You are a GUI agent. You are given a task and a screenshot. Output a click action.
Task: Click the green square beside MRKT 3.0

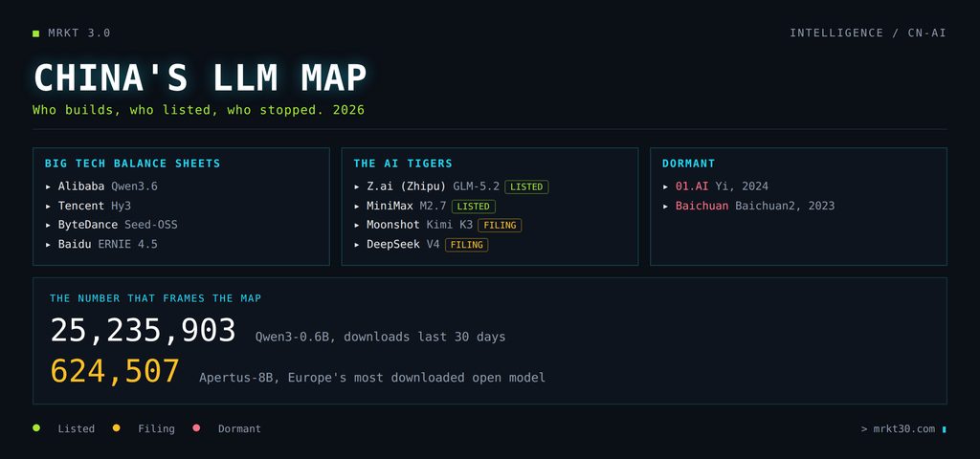35,33
